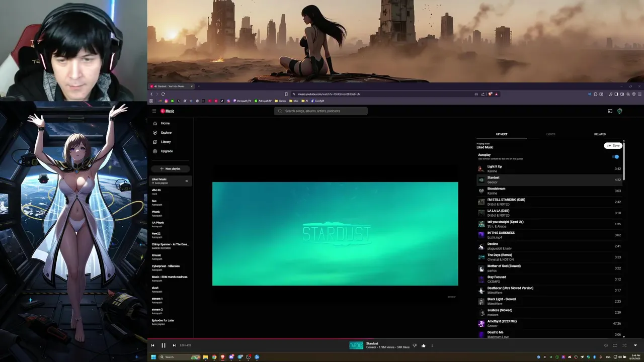Open the Liked Music playlist in sidebar
644x362 pixels.
click(x=171, y=180)
